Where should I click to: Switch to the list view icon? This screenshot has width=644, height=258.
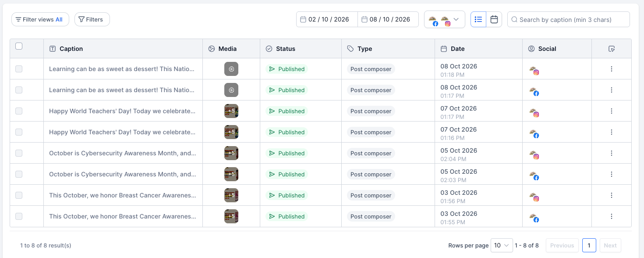click(x=478, y=19)
